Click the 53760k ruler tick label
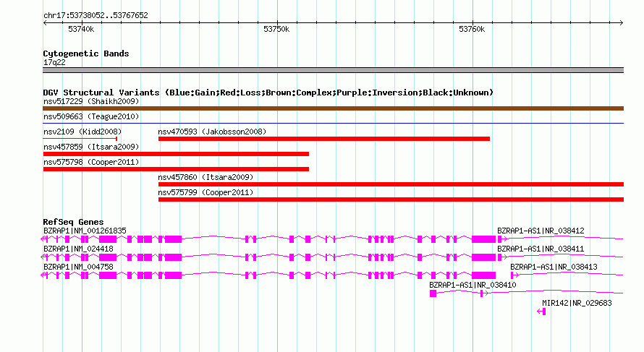Screen dimensions: 644x352 (472, 29)
